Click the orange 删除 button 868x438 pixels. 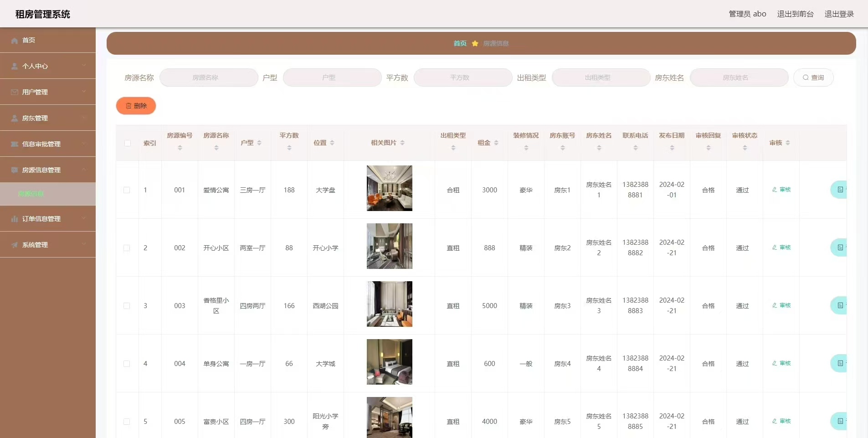[136, 106]
